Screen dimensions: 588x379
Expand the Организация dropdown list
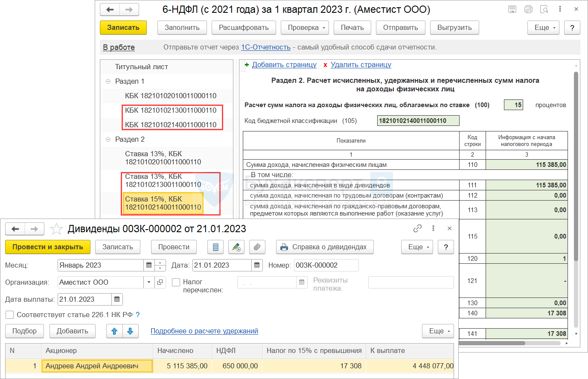(x=148, y=283)
